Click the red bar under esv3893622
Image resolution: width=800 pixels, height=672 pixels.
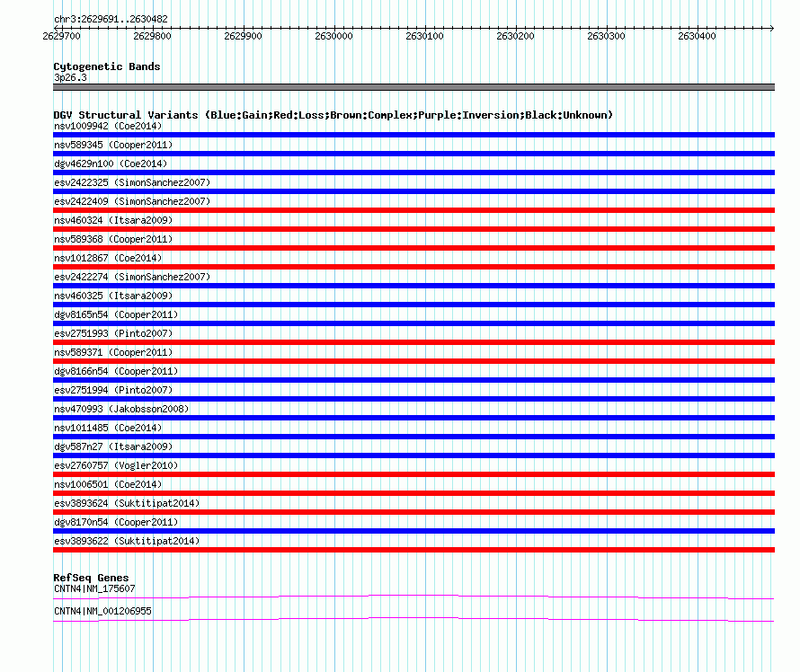click(413, 550)
